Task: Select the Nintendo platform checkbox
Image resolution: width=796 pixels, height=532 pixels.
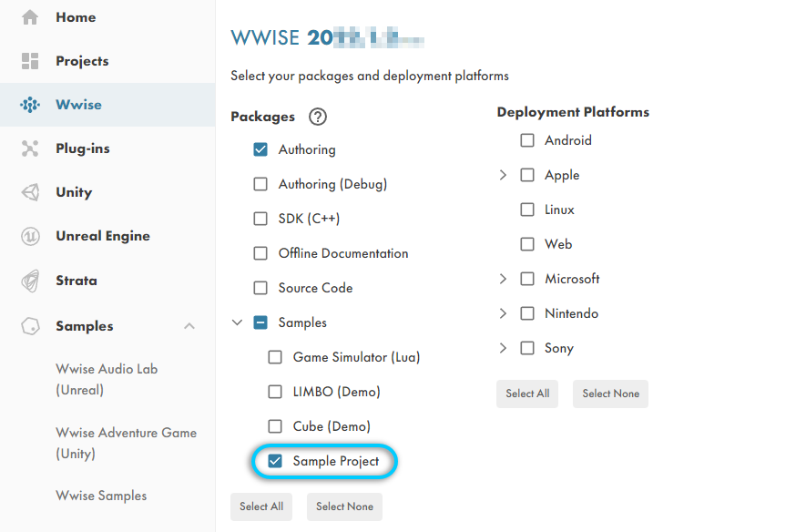Action: [527, 313]
